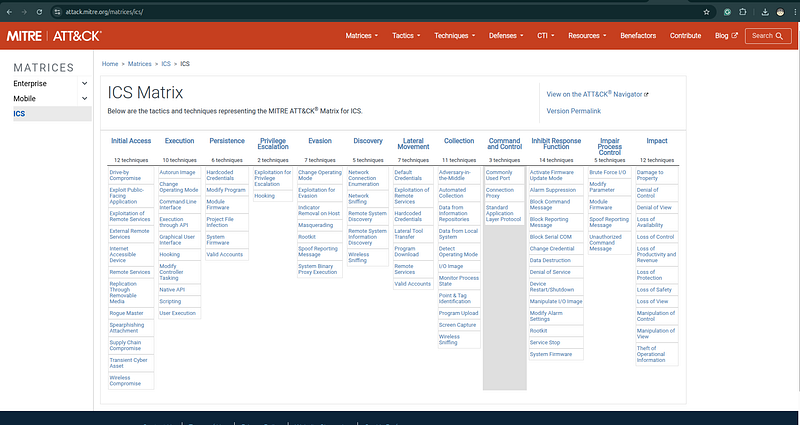
Task: Open the Command and Control tactic header
Action: click(505, 143)
